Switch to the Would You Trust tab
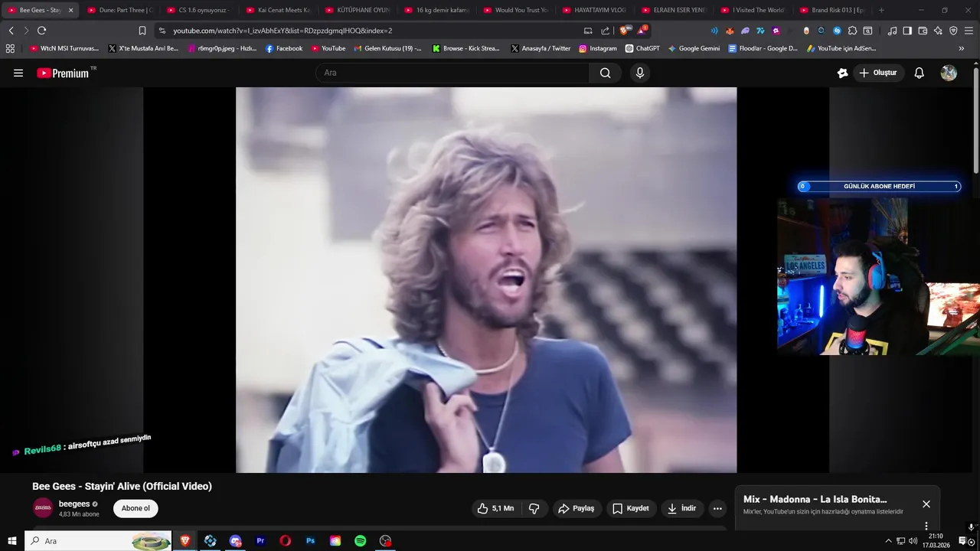The image size is (980, 551). (517, 10)
